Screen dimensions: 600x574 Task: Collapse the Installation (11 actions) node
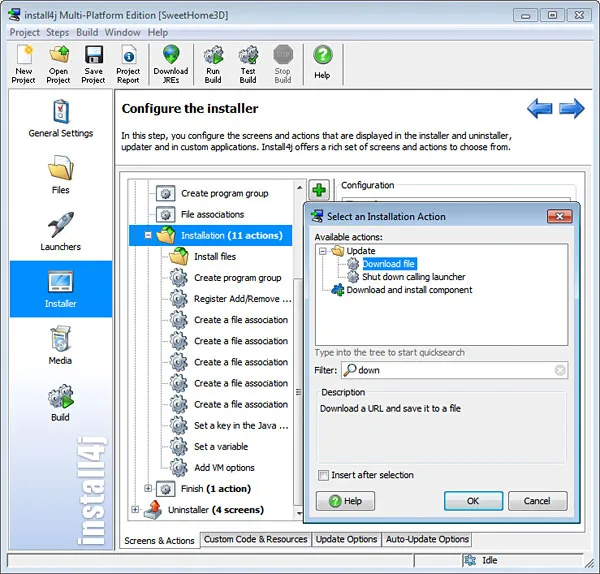coord(148,235)
